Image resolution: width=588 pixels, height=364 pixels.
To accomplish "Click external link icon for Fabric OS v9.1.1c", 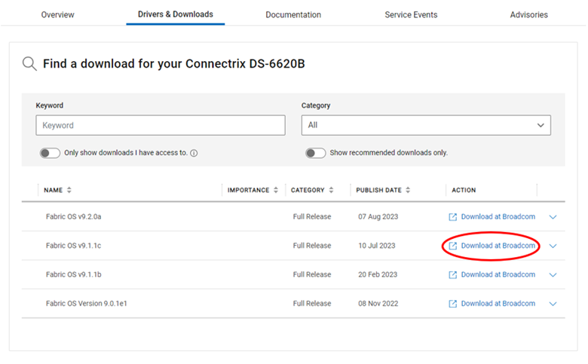I will (453, 246).
